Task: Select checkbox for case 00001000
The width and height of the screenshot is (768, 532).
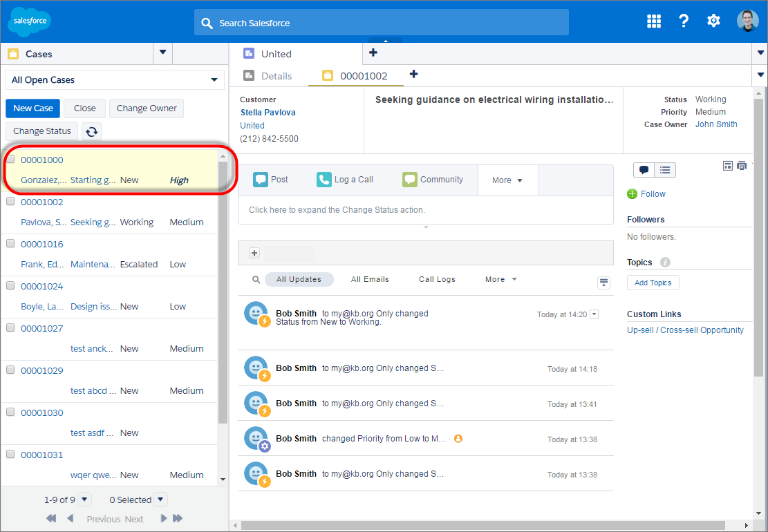Action: pyautogui.click(x=10, y=159)
